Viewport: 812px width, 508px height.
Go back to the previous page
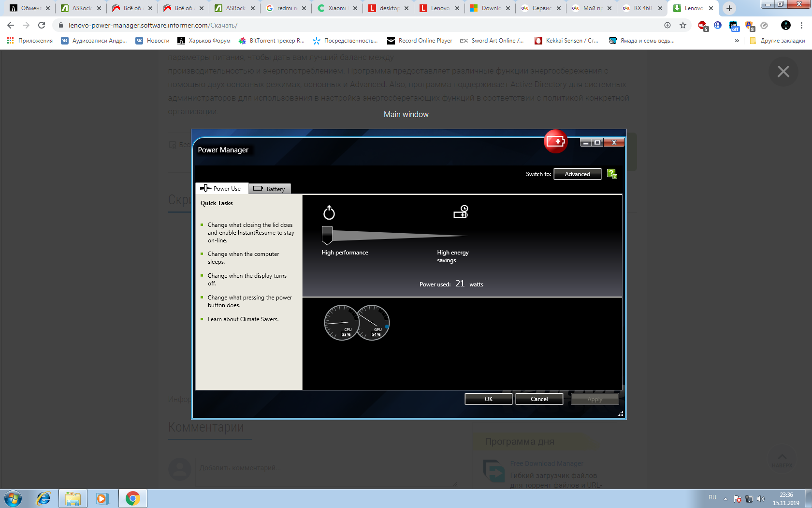point(11,25)
